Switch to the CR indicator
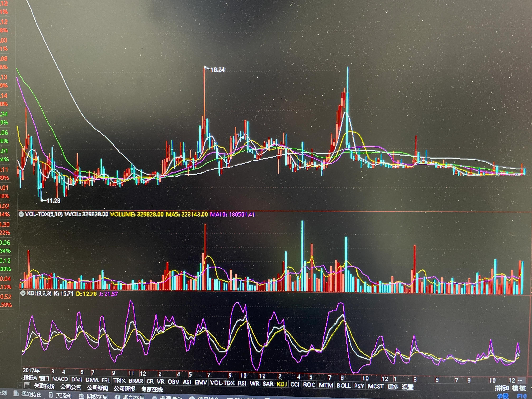 pos(150,381)
